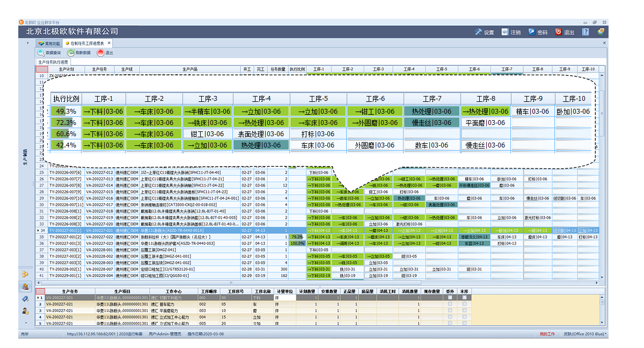644x348 pixels.
Task: Toggle 委外 checkbox for 工序顺序 003
Action: 450,310
